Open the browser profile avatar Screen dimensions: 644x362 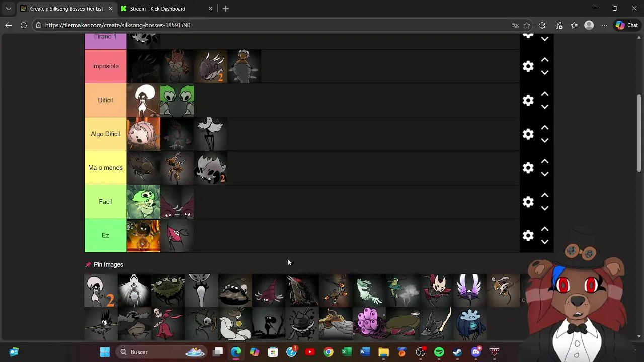(x=589, y=25)
